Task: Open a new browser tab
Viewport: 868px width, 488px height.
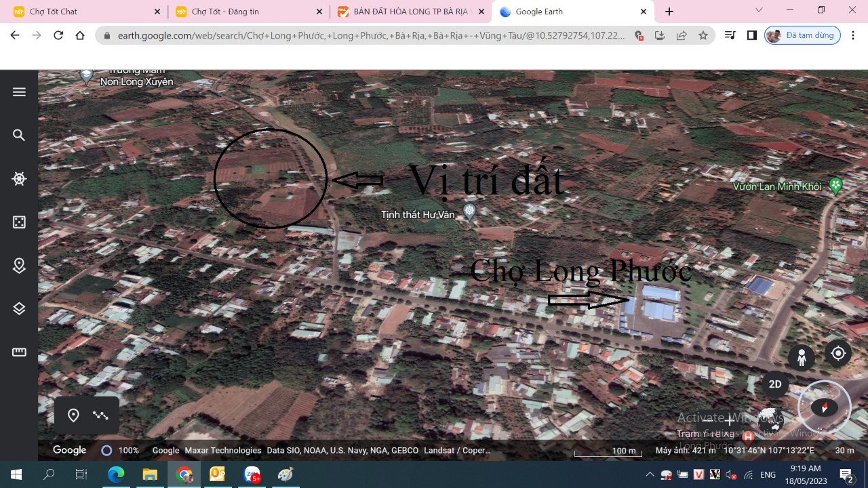Action: point(669,12)
